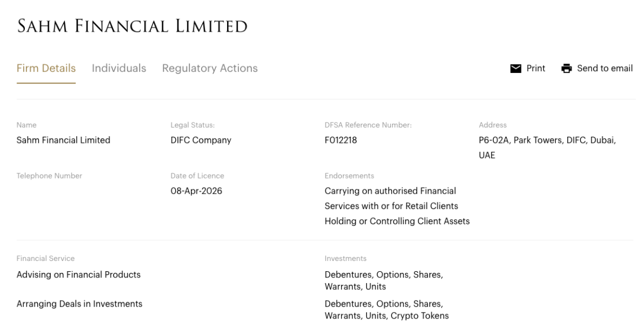This screenshot has width=644, height=322.
Task: Click Arranging Deals in Investments service
Action: pyautogui.click(x=79, y=304)
